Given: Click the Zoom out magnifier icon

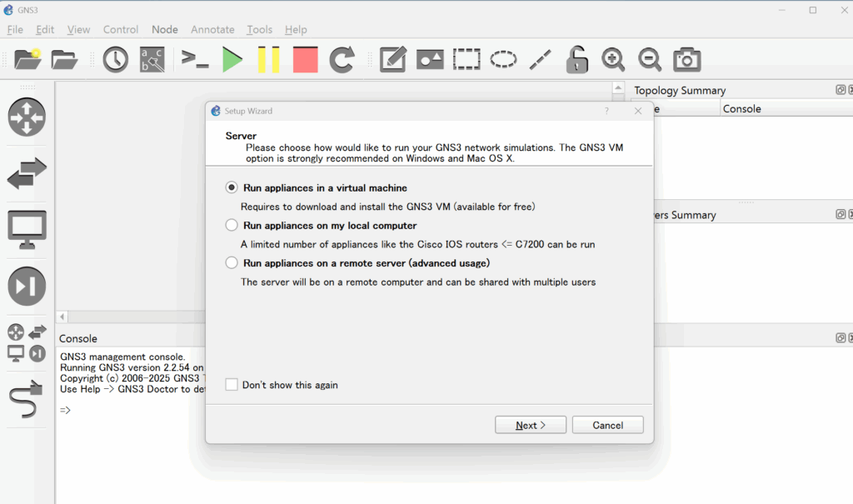Looking at the screenshot, I should [650, 59].
